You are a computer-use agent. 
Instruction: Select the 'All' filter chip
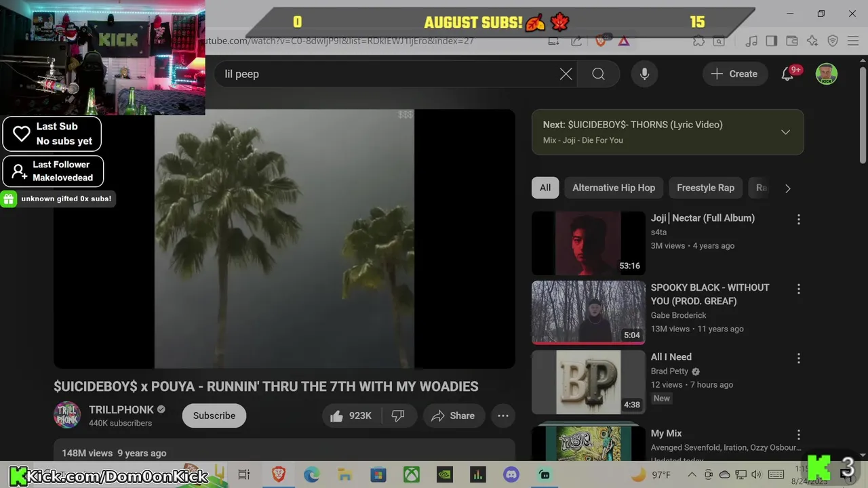tap(545, 188)
